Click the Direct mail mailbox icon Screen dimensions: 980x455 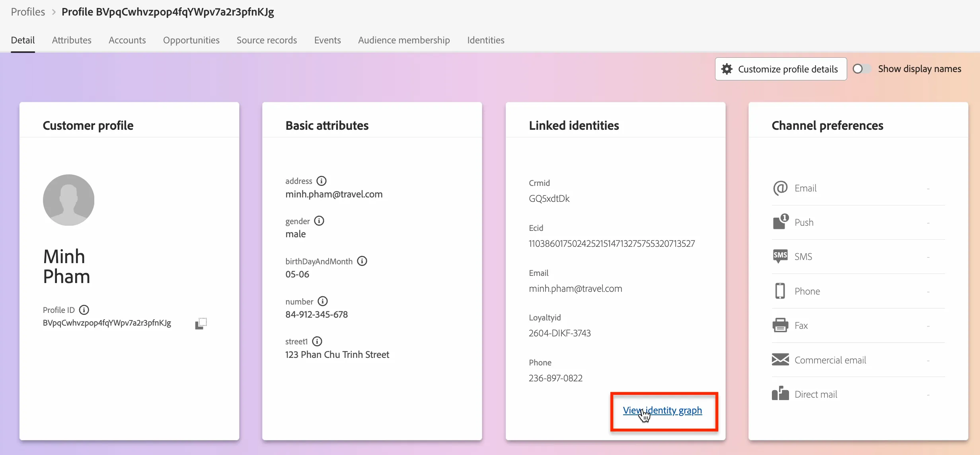tap(780, 394)
